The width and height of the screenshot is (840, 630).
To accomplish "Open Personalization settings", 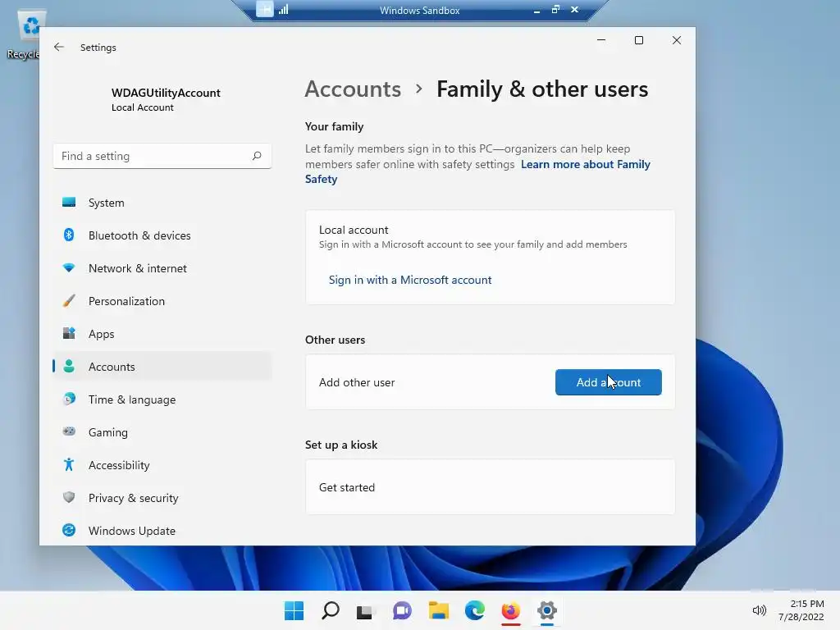I will pyautogui.click(x=162, y=301).
